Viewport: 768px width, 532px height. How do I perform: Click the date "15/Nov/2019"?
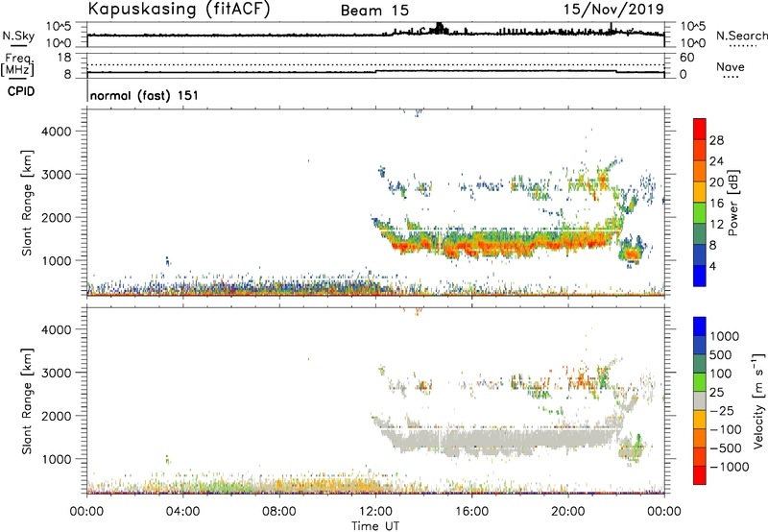613,9
